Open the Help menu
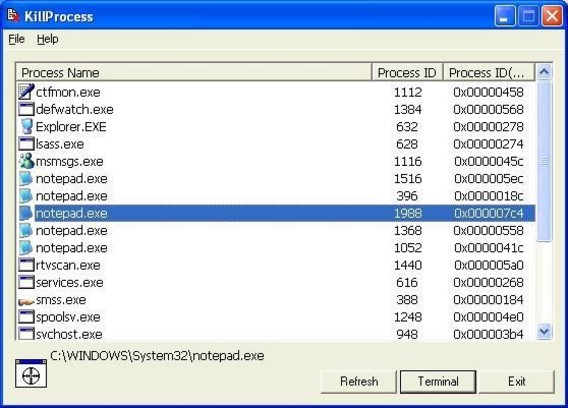The width and height of the screenshot is (568, 408). [x=47, y=39]
